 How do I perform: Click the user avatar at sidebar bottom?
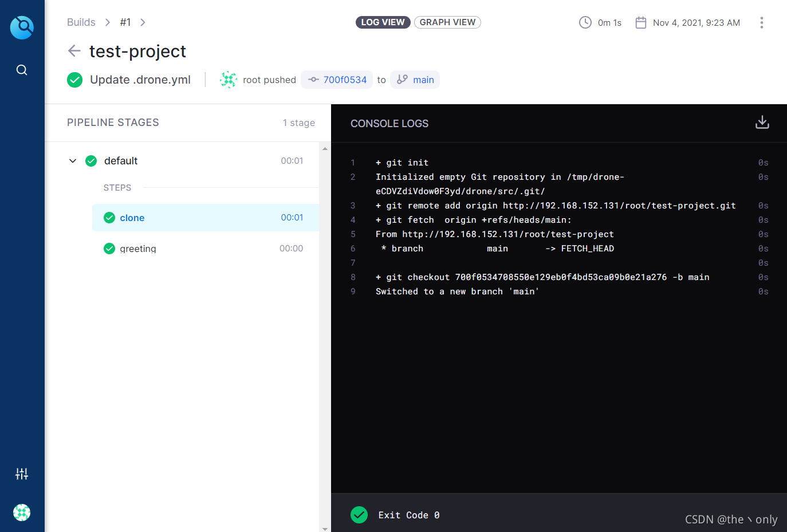22,513
